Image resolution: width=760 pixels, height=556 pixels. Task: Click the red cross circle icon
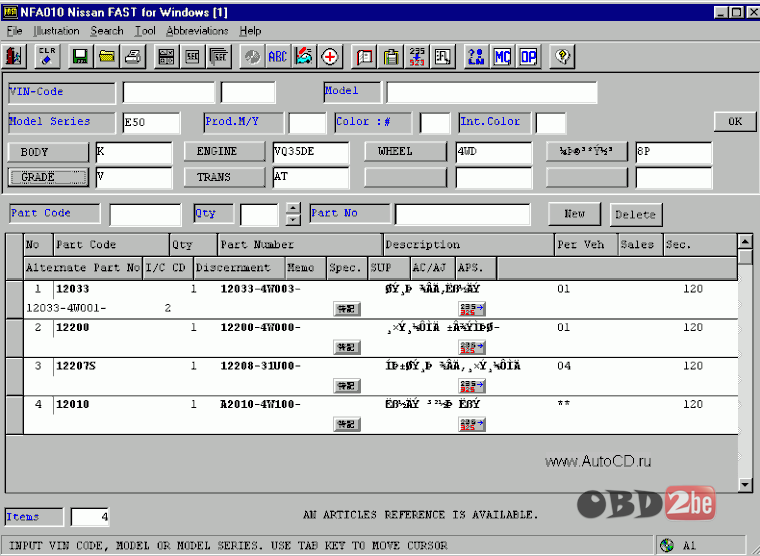coord(330,57)
